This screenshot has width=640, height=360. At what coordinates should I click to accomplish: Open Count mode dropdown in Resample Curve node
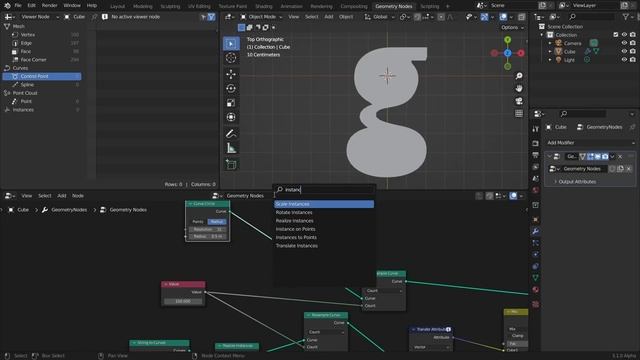(326, 332)
